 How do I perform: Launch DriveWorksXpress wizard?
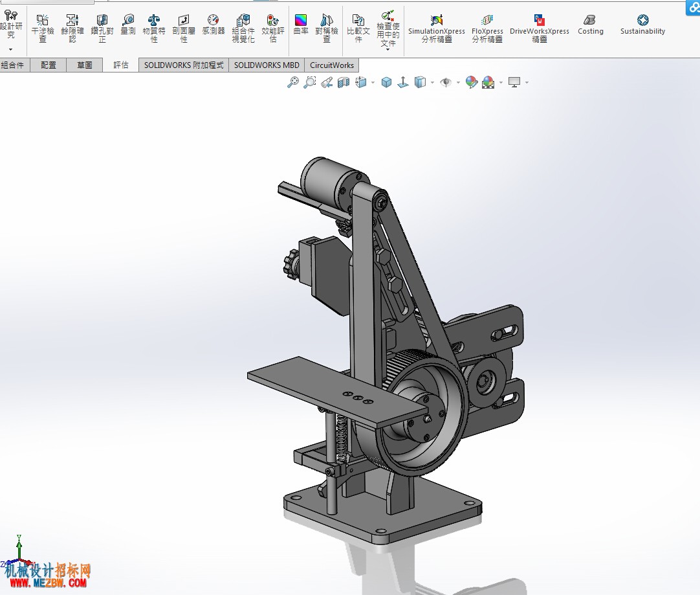tap(540, 28)
